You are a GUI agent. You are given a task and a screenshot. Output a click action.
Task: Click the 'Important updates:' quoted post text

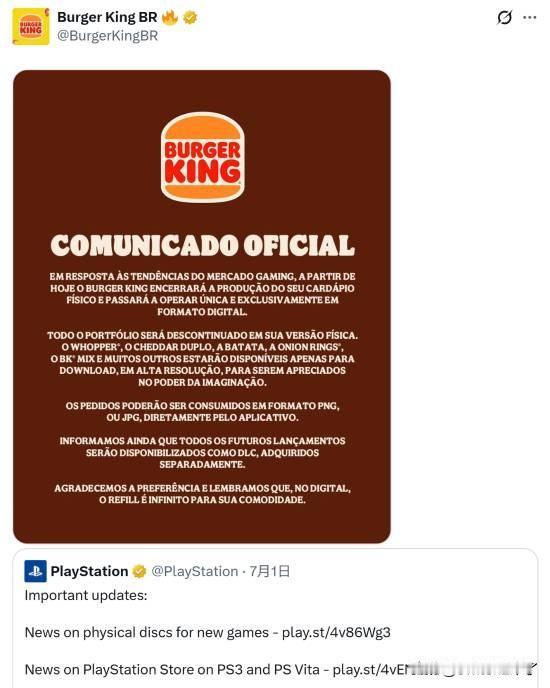(x=86, y=595)
